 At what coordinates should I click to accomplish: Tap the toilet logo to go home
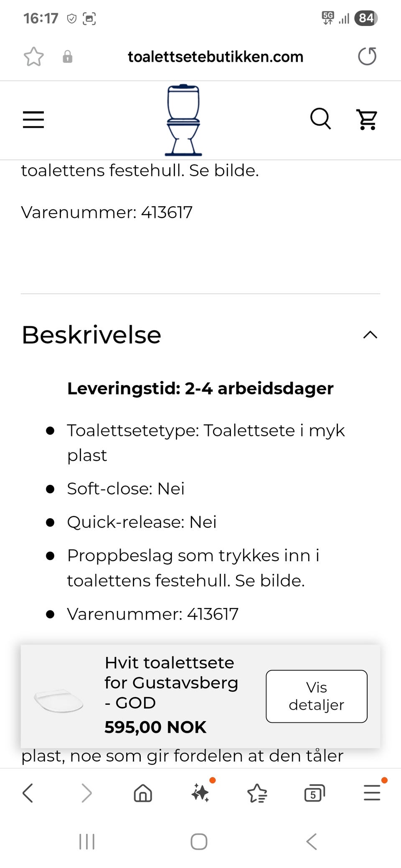click(183, 120)
